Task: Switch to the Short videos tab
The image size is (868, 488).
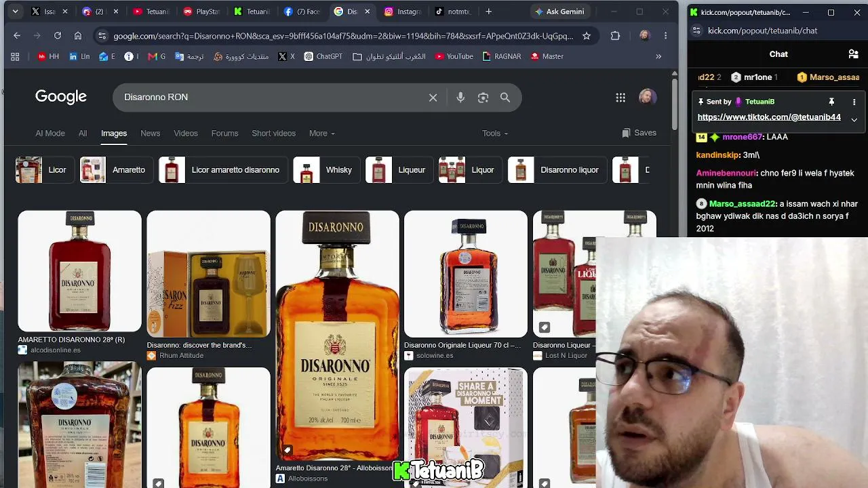Action: click(x=273, y=134)
